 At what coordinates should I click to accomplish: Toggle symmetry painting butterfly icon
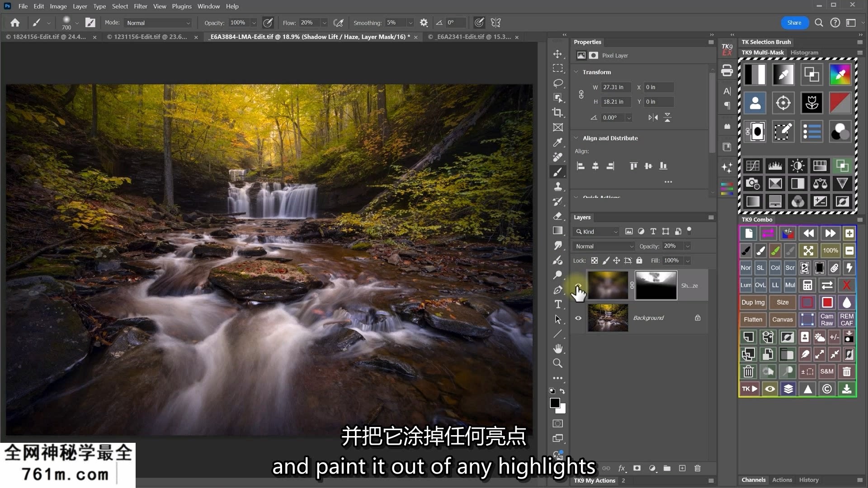coord(496,23)
